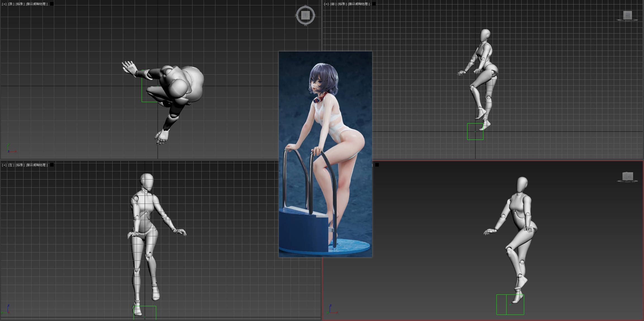Open 默认明暗处理 shading menu in Top (顶) viewport

point(37,4)
